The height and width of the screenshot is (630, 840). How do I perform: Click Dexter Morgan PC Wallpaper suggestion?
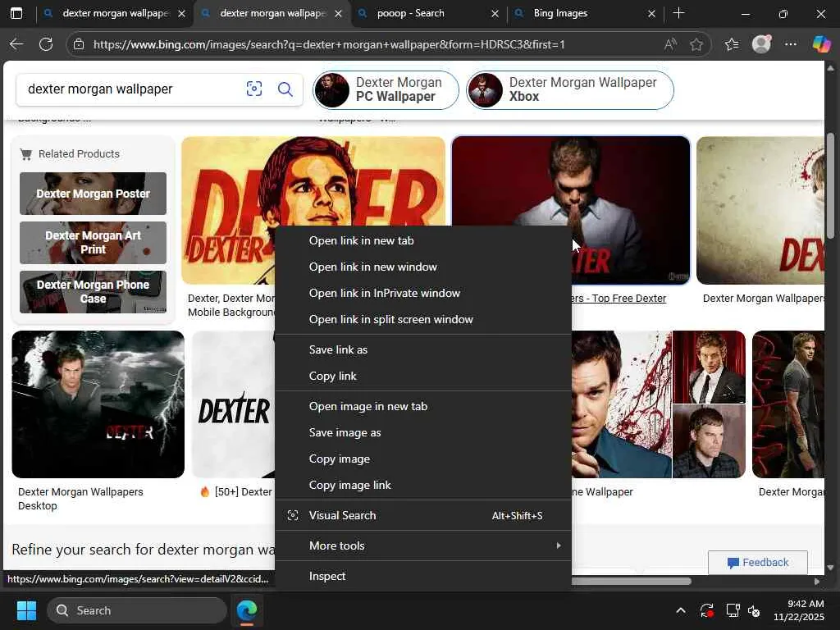coord(386,89)
